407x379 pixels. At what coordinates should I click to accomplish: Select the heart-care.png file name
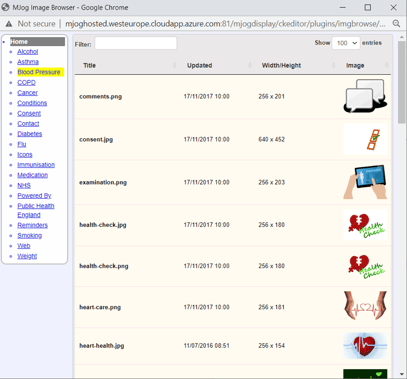100,307
